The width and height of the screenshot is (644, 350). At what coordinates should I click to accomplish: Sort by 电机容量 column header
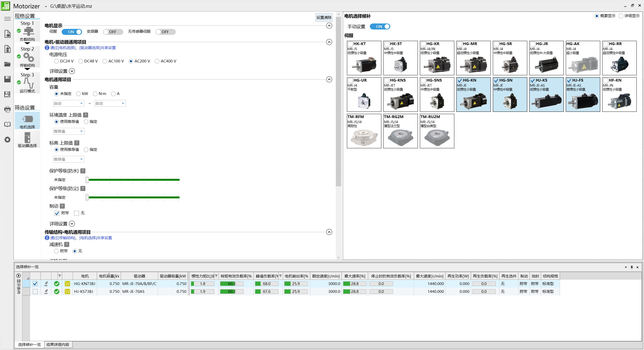click(109, 276)
